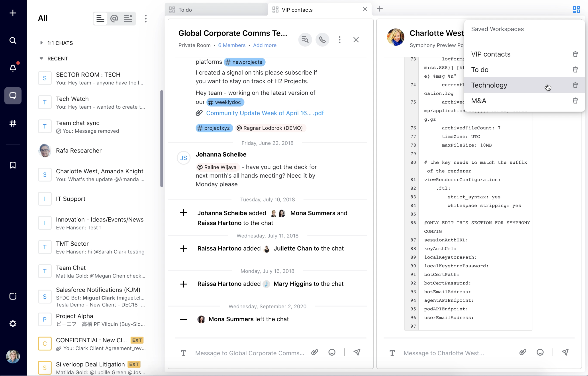
Task: Open a new workspace tab with plus
Action: pos(379,9)
